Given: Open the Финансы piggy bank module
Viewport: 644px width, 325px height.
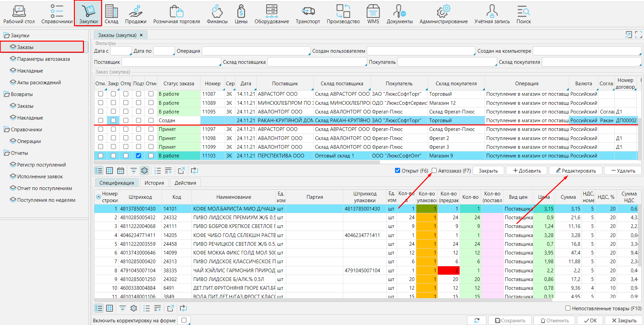Looking at the screenshot, I should click(x=217, y=14).
